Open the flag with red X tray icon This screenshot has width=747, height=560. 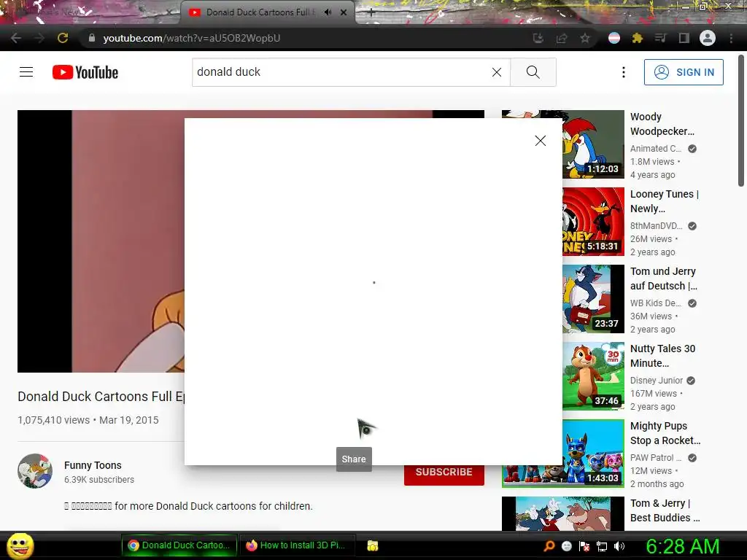[584, 546]
